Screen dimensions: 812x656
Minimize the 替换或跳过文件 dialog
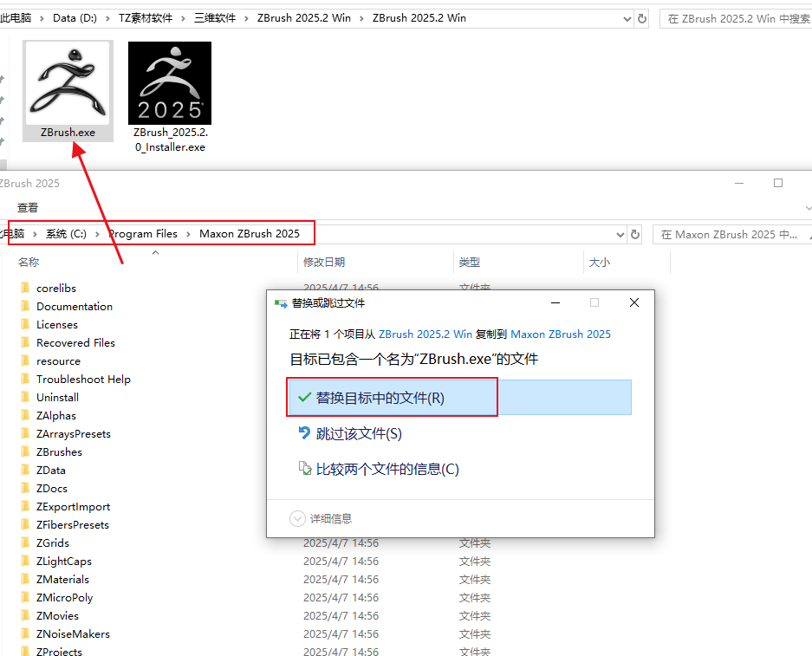point(555,302)
